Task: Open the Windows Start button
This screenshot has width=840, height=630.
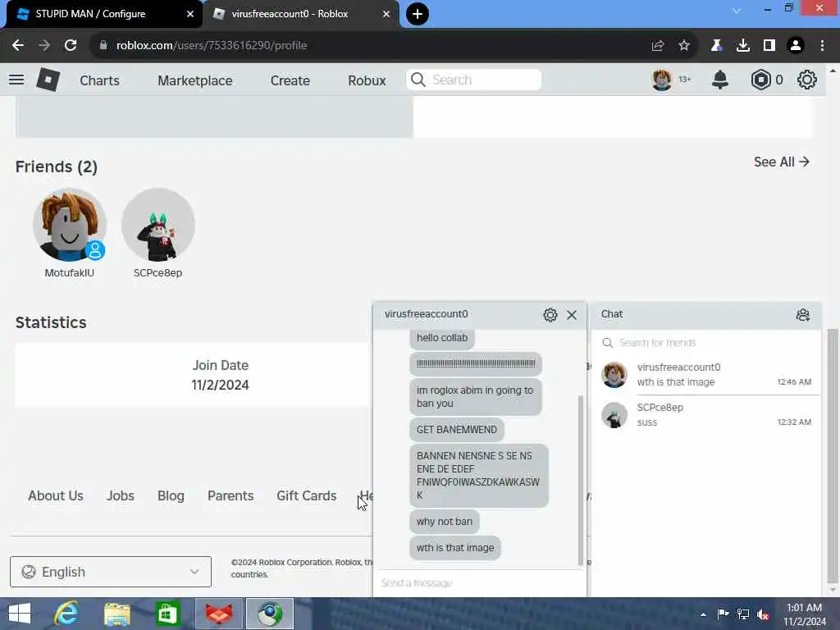Action: 20,614
